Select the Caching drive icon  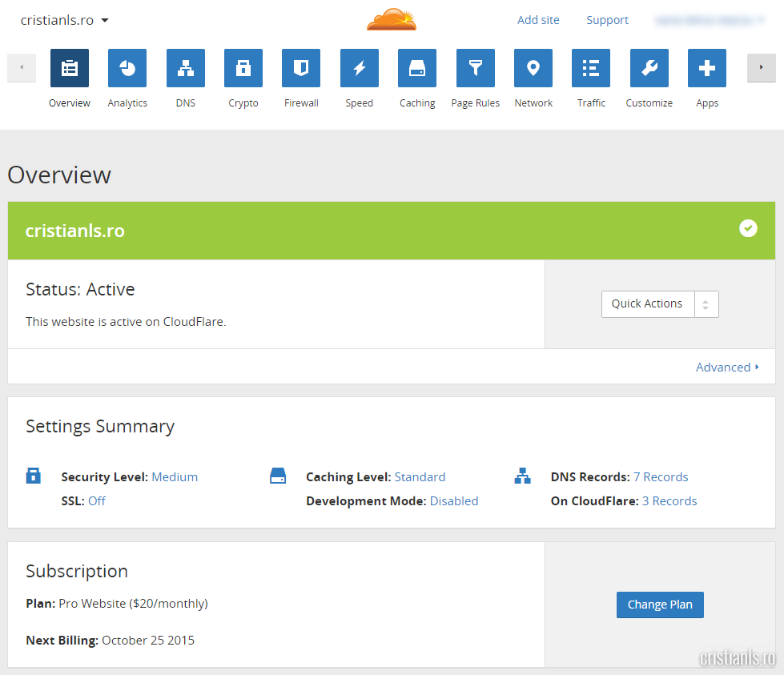[x=417, y=69]
